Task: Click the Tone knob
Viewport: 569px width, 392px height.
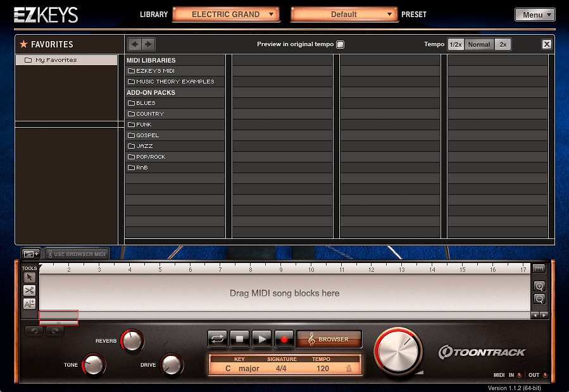Action: tap(93, 364)
